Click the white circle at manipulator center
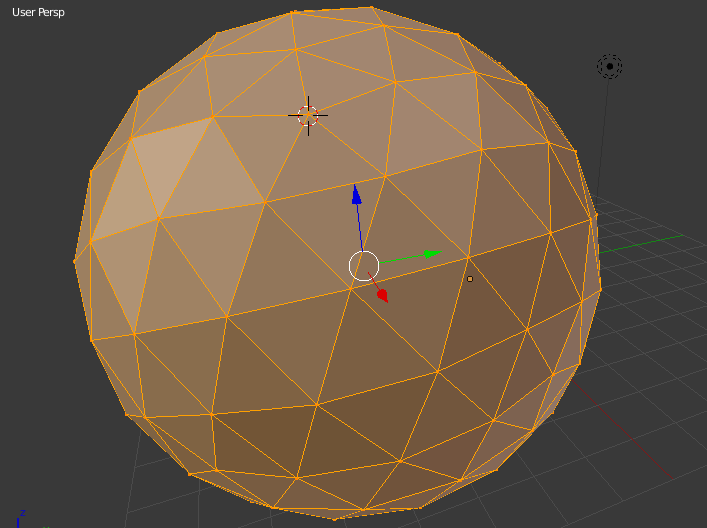 [x=364, y=266]
